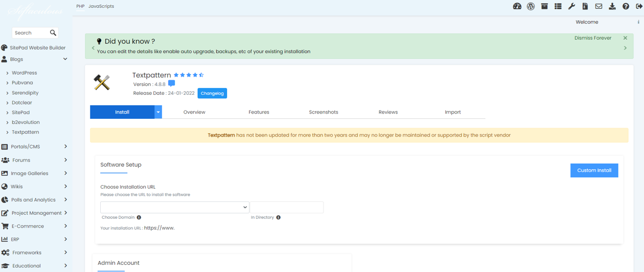Screen dimensions: 644x272
Task: Open WordPress in the Blogs list
Action: pyautogui.click(x=25, y=73)
